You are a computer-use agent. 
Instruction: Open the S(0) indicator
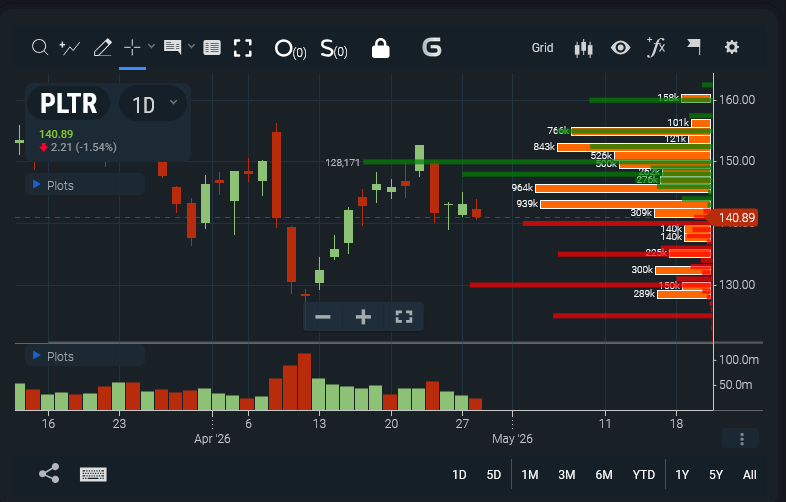(334, 49)
